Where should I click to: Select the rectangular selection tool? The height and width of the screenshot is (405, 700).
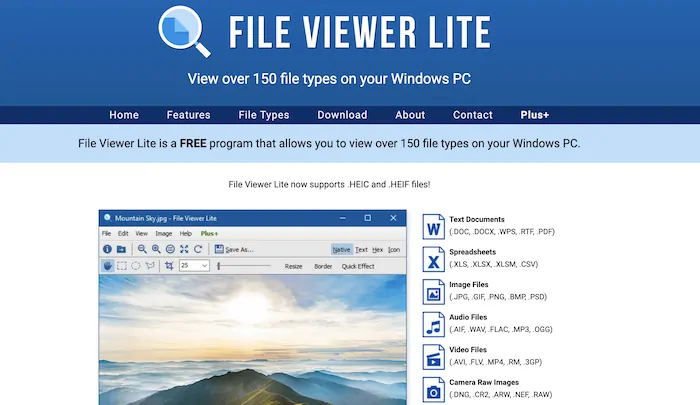click(121, 266)
